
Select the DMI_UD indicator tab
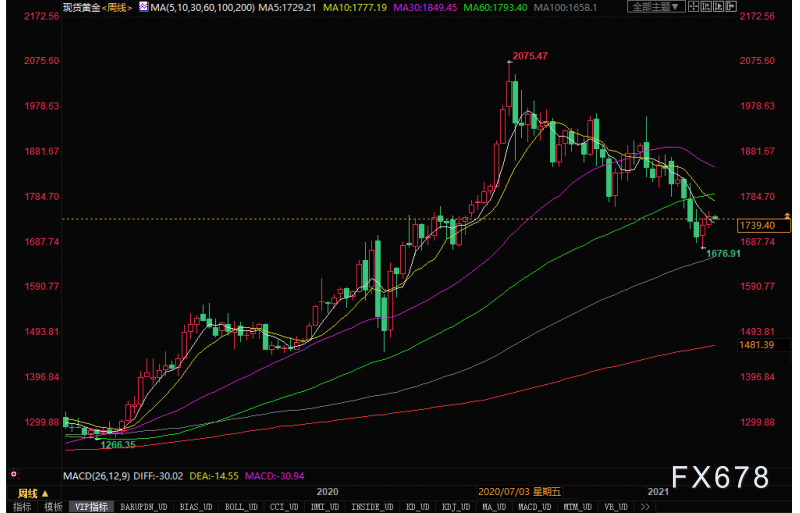(x=325, y=507)
